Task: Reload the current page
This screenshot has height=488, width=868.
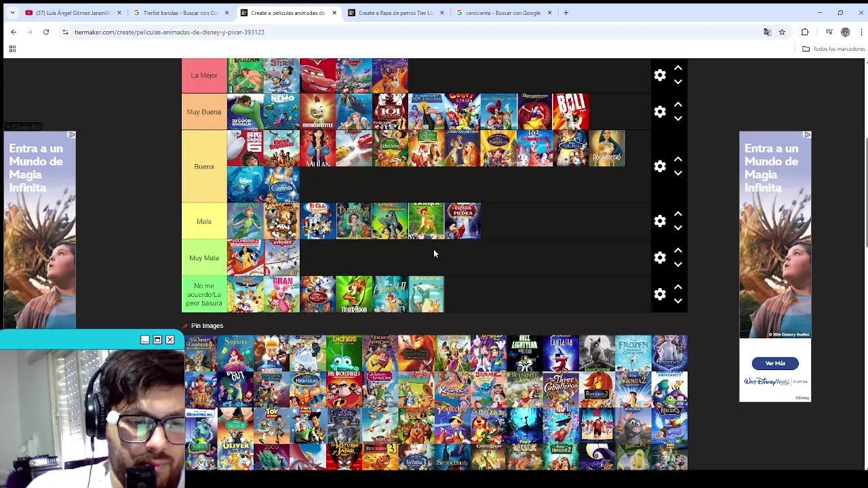Action: pyautogui.click(x=46, y=32)
